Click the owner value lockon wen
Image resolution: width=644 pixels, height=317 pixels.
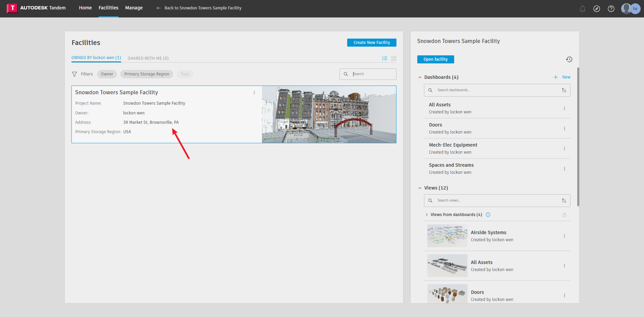pyautogui.click(x=134, y=113)
